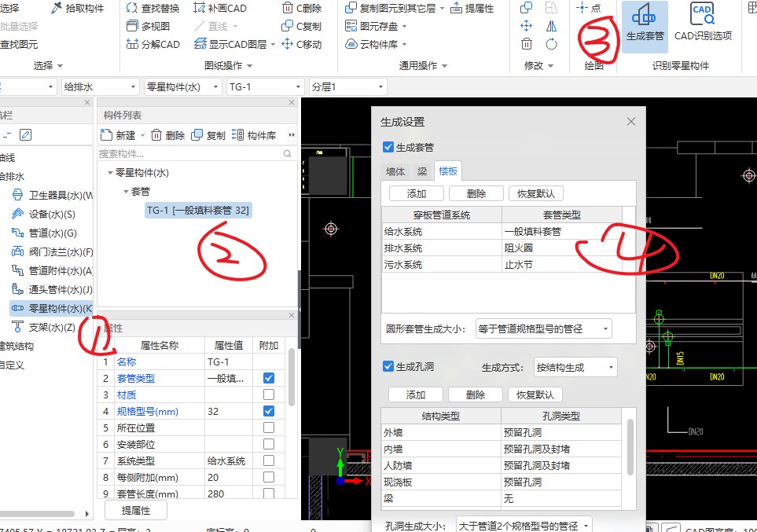Image resolution: width=757 pixels, height=532 pixels.
Task: Collapse the 零星构件(水) tree node
Action: [x=109, y=172]
